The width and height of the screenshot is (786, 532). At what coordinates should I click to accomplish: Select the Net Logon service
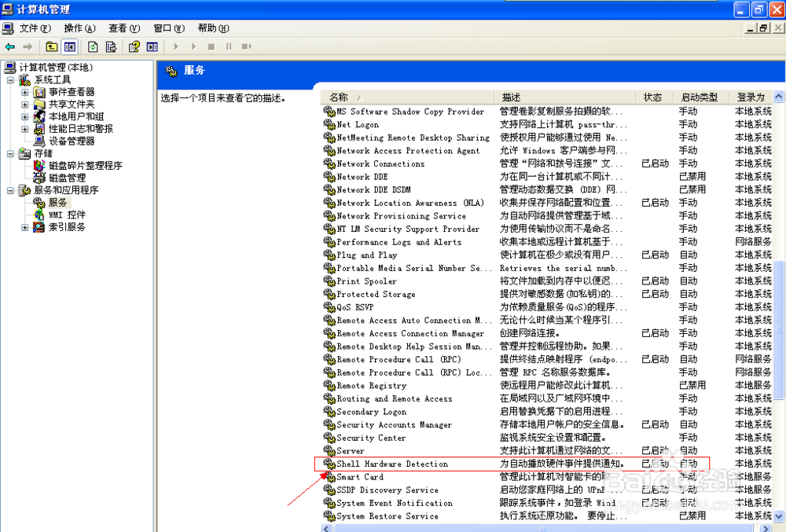coord(546,124)
